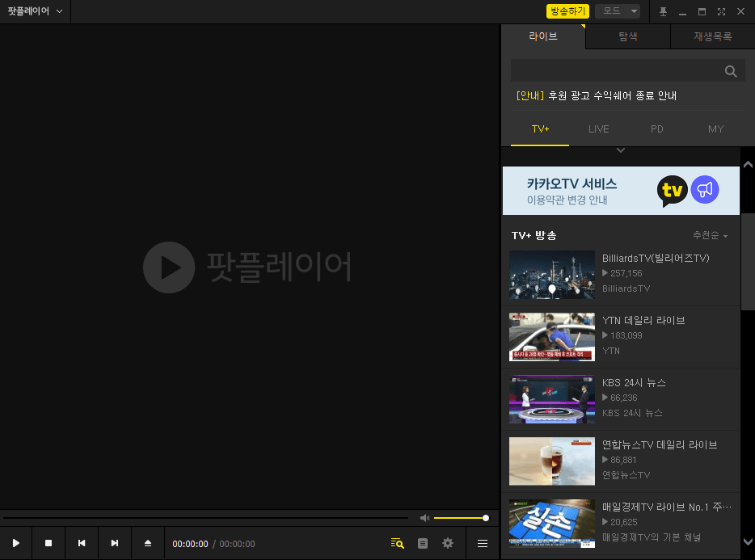Open PotPlayer settings via the gear icon
The height and width of the screenshot is (560, 755).
tap(448, 543)
